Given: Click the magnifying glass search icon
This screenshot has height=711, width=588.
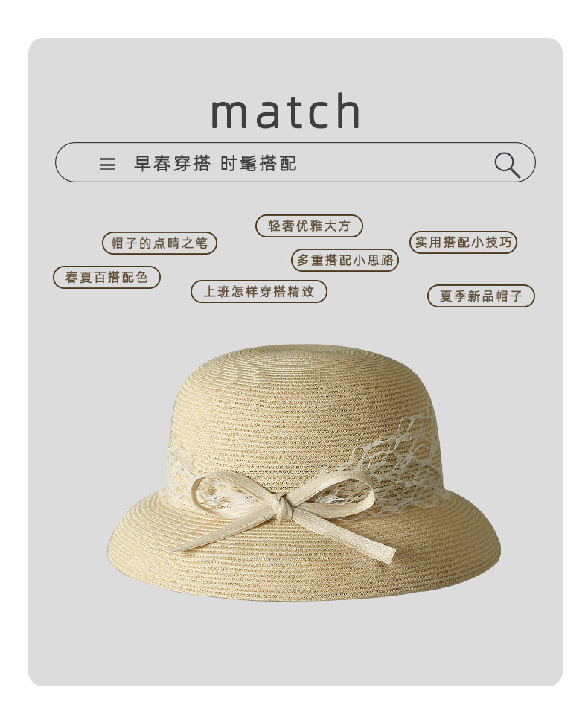Looking at the screenshot, I should [x=508, y=165].
